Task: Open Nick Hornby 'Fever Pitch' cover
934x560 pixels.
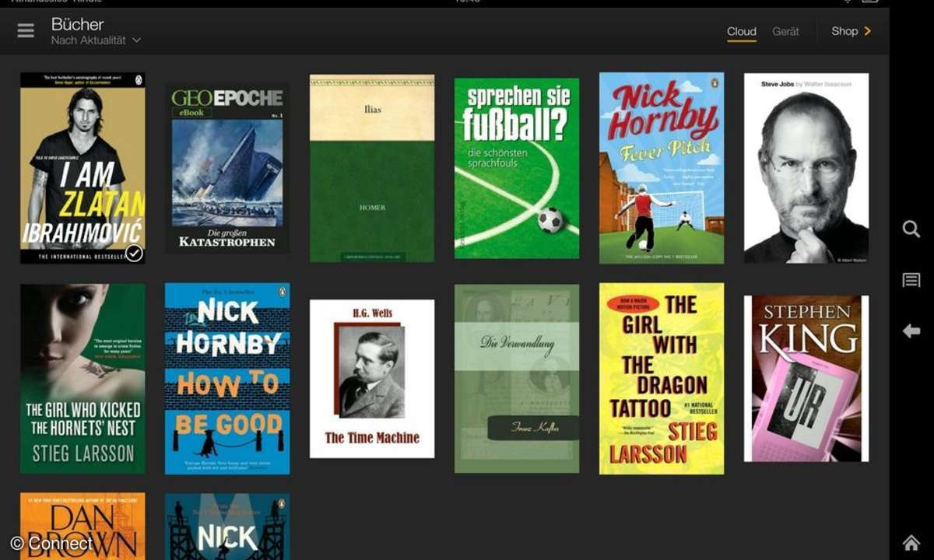Action: [x=662, y=168]
